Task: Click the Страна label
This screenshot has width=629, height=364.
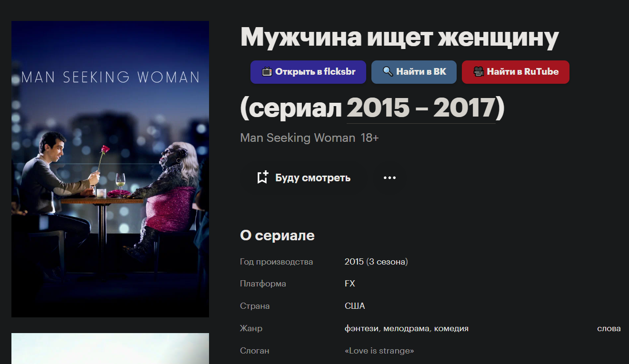Action: tap(255, 306)
